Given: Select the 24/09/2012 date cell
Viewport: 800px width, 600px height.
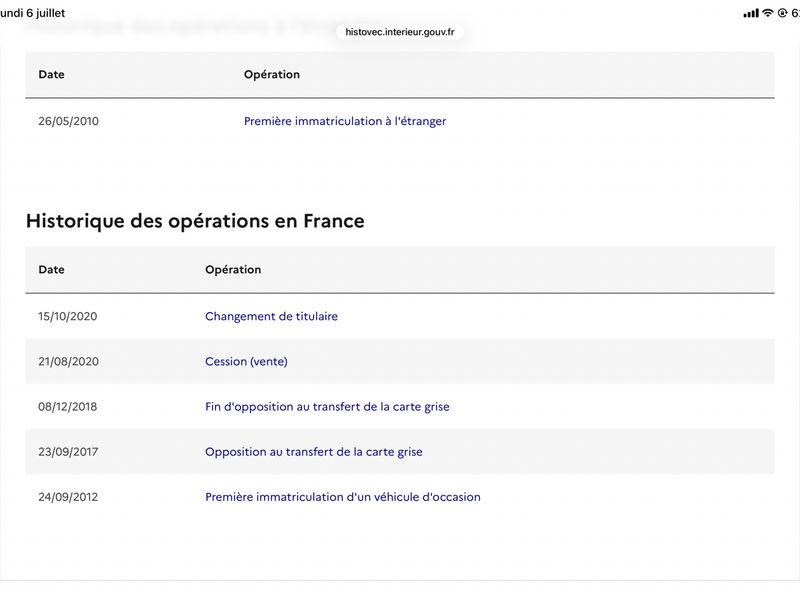Looking at the screenshot, I should click(x=68, y=497).
